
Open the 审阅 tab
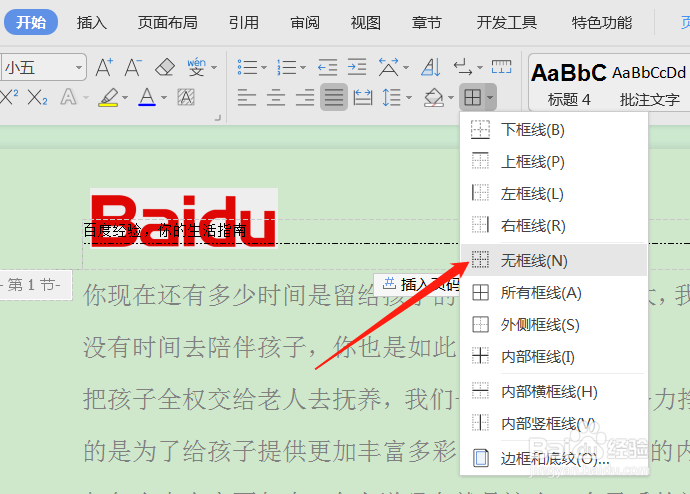[305, 22]
